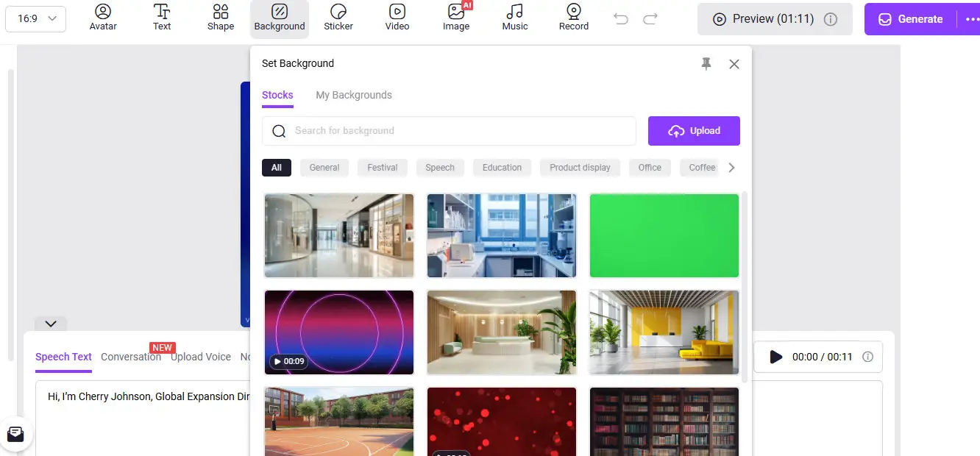
Task: Filter backgrounds by General
Action: coord(324,168)
